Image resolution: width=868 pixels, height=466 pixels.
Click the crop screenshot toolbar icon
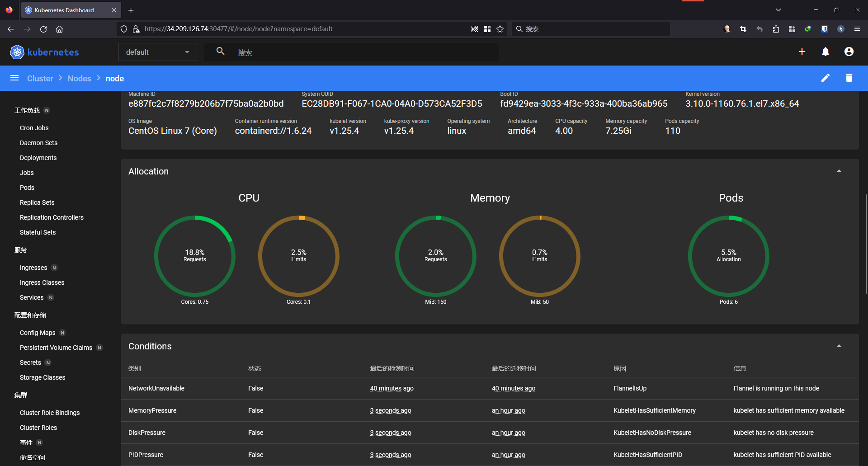click(743, 29)
